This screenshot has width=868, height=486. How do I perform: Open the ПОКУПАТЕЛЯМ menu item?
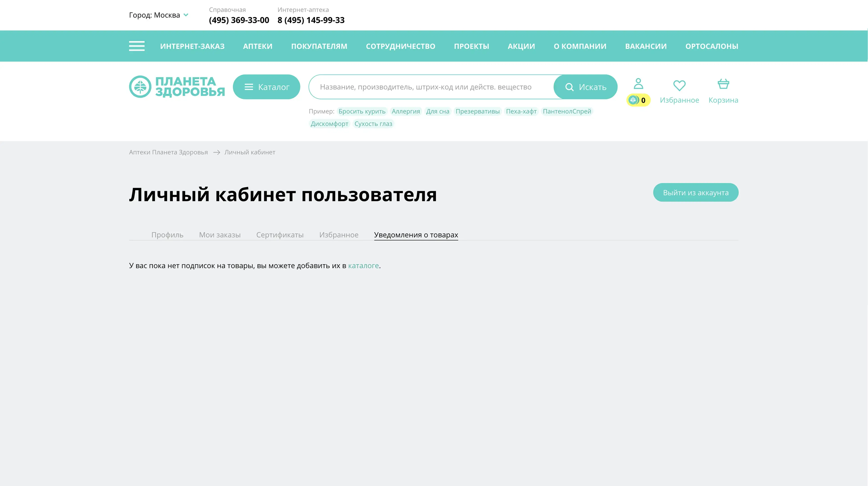tap(319, 46)
